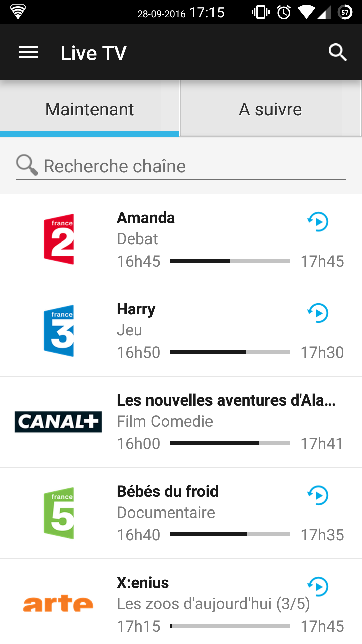Open the hamburger navigation menu
362x644 pixels.
[28, 53]
